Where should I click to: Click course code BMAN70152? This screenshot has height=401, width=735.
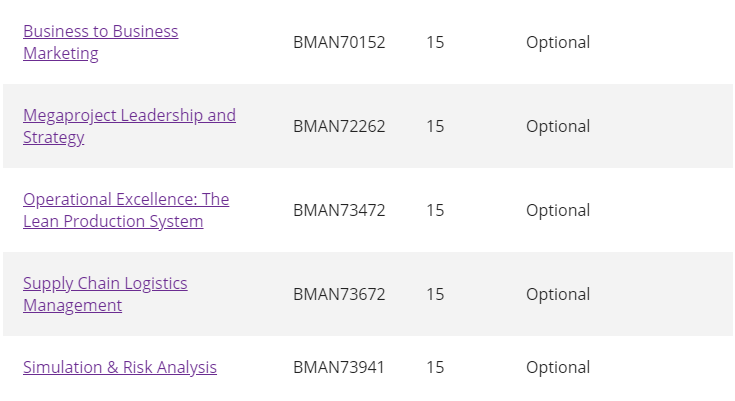(339, 42)
